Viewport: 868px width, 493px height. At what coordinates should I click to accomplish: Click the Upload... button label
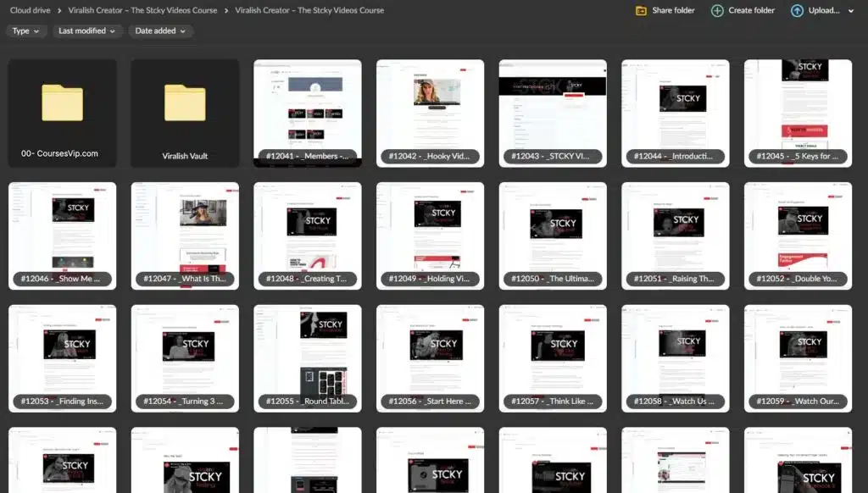pyautogui.click(x=824, y=10)
